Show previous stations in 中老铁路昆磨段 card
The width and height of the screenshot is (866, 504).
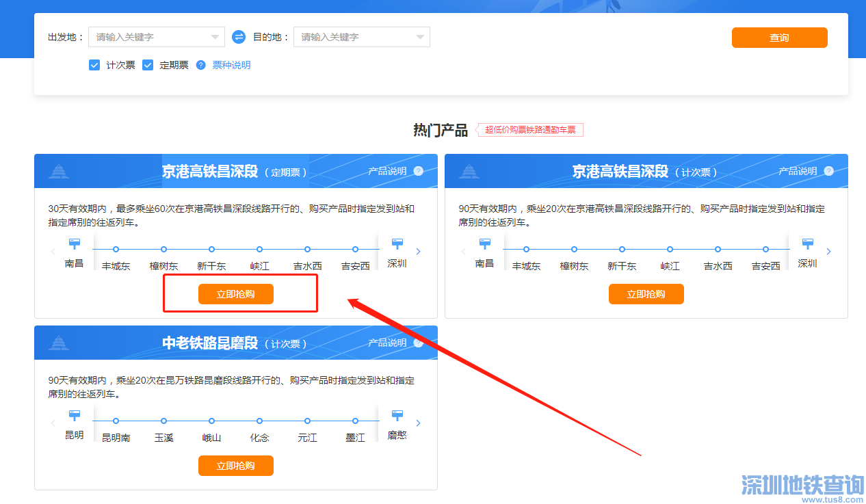pos(53,423)
